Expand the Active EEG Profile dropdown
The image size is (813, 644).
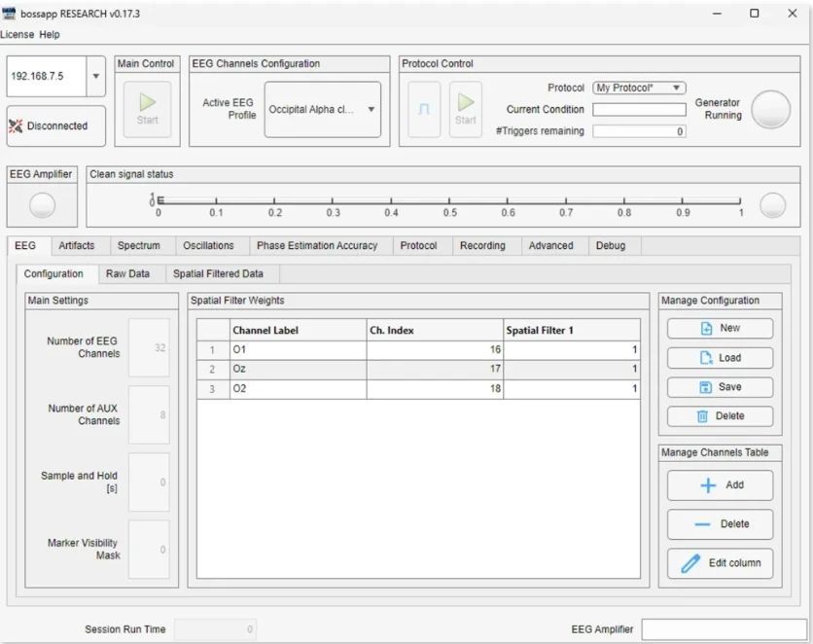coord(371,109)
